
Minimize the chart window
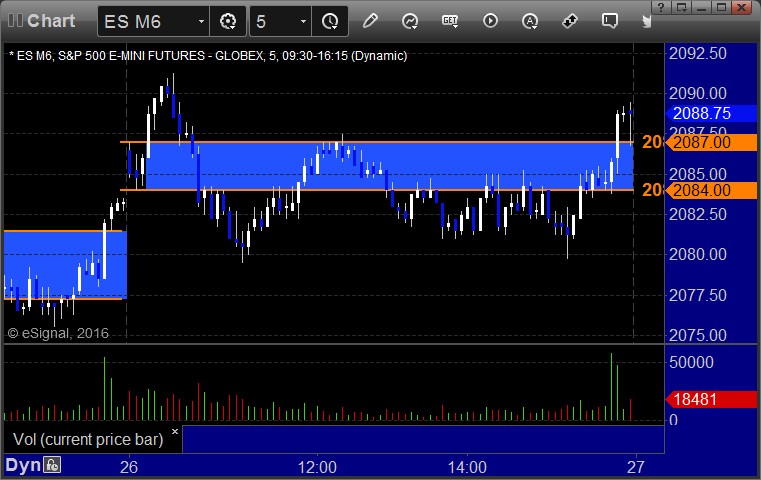click(x=701, y=7)
